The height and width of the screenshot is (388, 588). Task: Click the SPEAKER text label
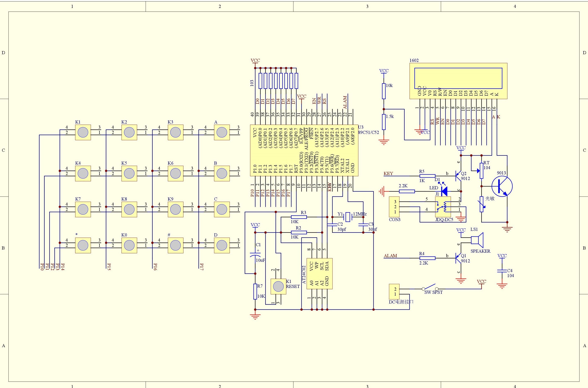[480, 251]
